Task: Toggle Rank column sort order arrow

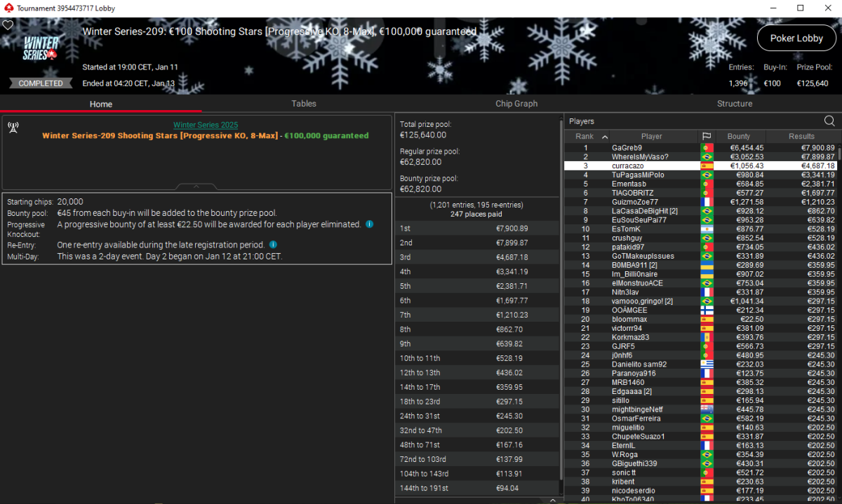Action: click(x=605, y=137)
